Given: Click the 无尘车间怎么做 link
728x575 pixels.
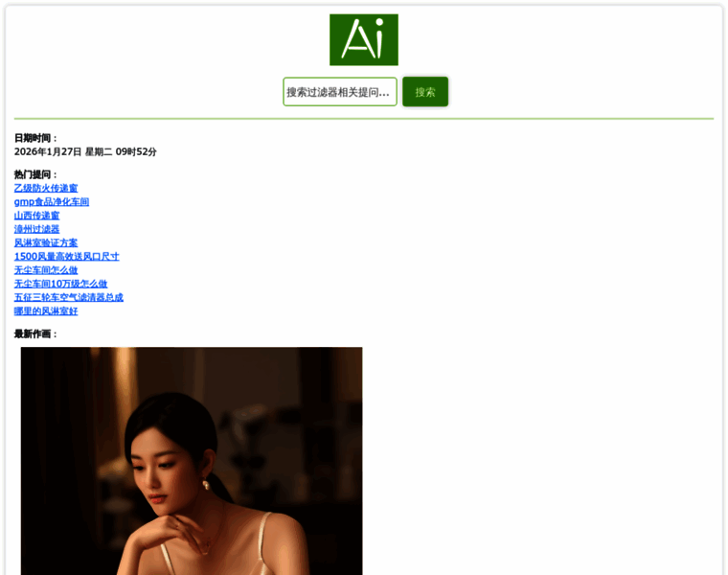Looking at the screenshot, I should pyautogui.click(x=46, y=270).
